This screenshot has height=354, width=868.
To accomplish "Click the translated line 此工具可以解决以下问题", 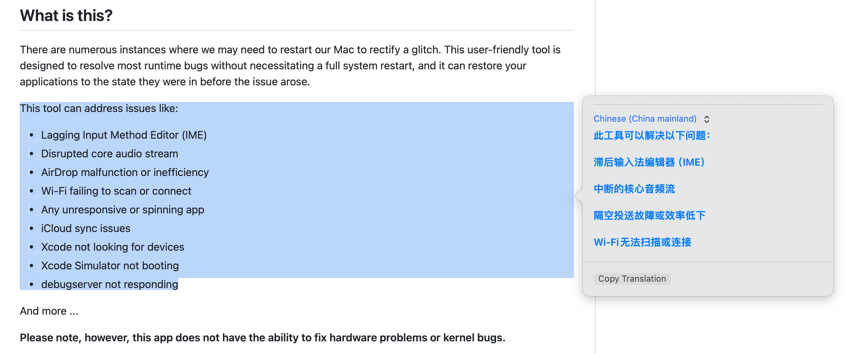I will (652, 136).
